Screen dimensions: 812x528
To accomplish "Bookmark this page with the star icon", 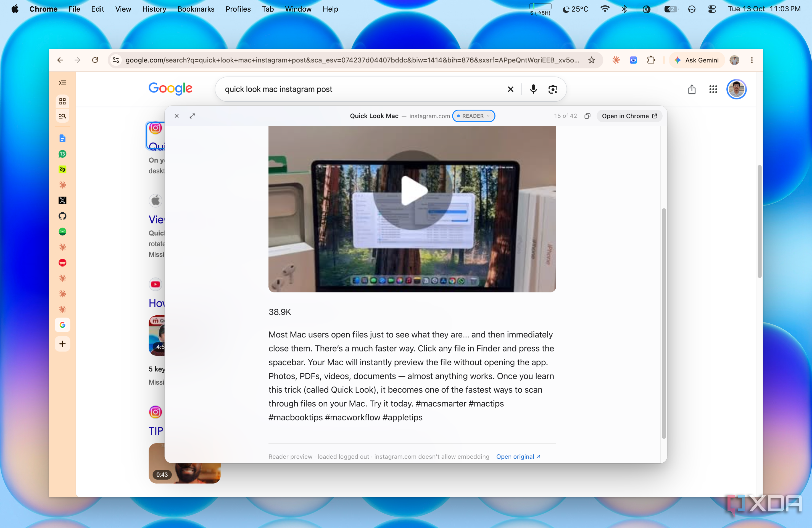I will click(x=591, y=60).
